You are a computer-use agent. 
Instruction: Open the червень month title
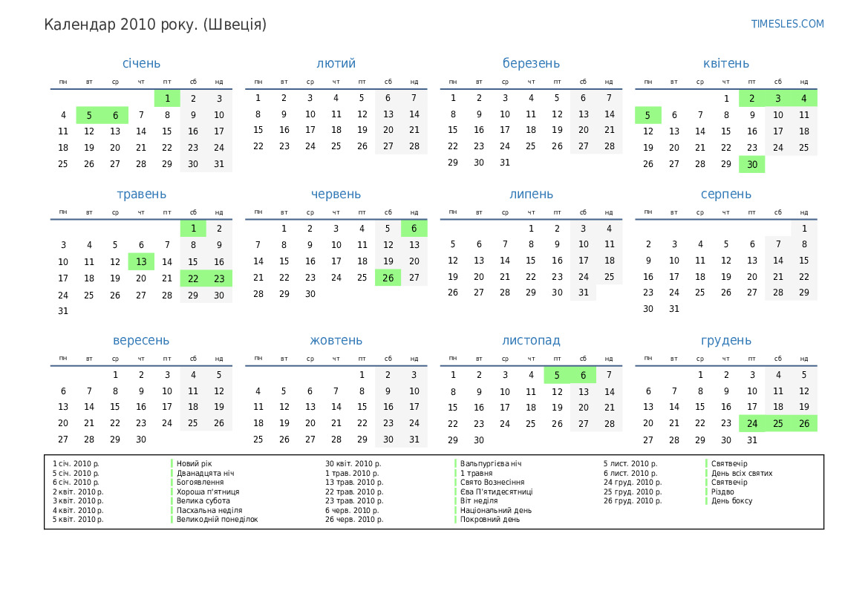coord(336,195)
